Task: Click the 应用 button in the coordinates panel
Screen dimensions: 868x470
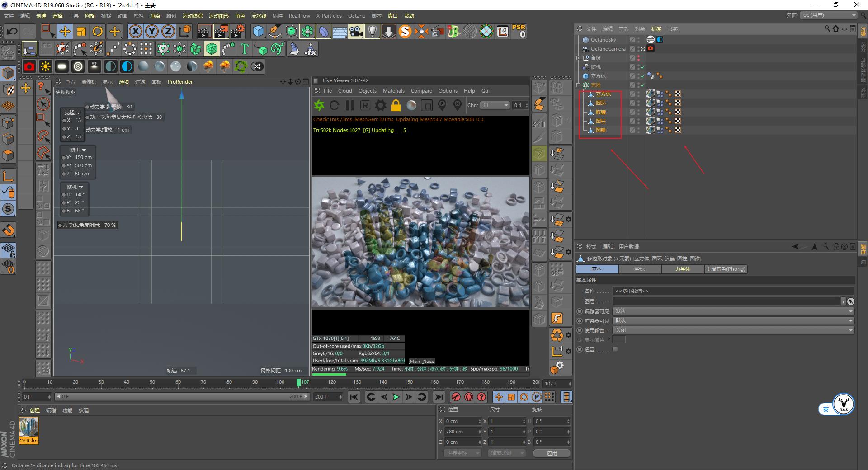Action: 552,453
